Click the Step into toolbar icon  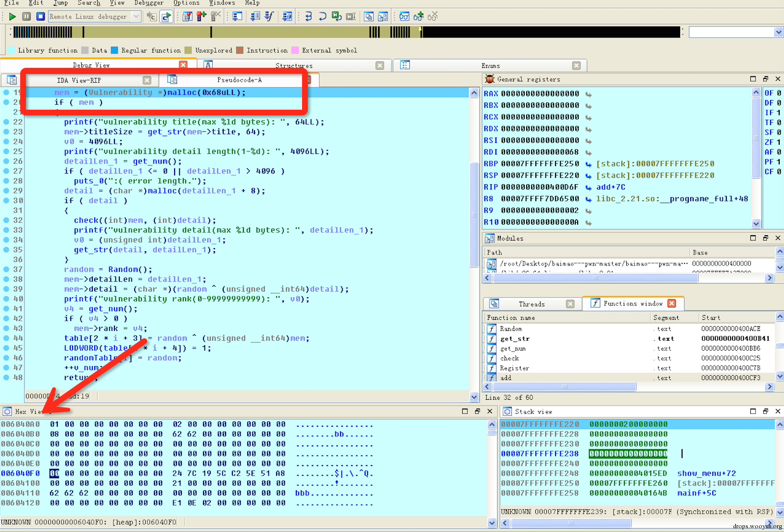(308, 17)
